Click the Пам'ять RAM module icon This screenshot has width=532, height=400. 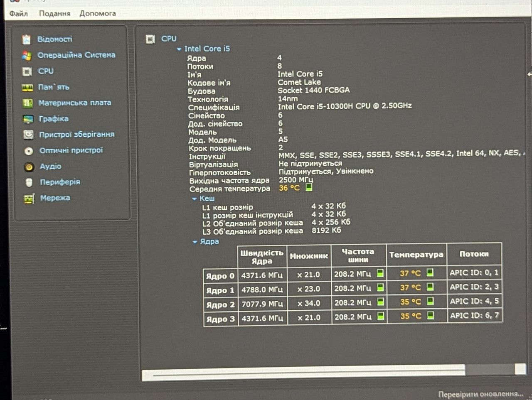point(27,87)
